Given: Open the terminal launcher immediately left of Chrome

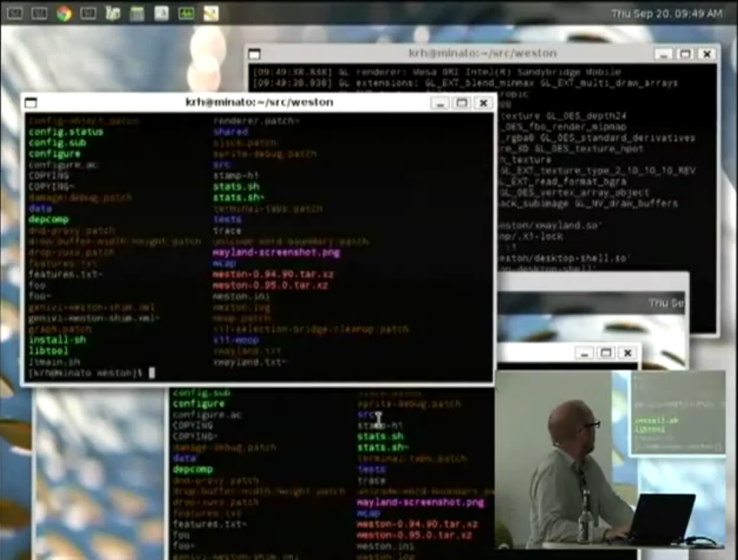Looking at the screenshot, I should 39,13.
